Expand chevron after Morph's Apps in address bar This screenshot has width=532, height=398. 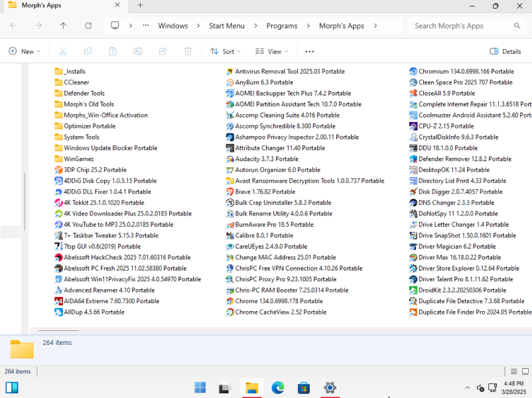click(x=375, y=26)
